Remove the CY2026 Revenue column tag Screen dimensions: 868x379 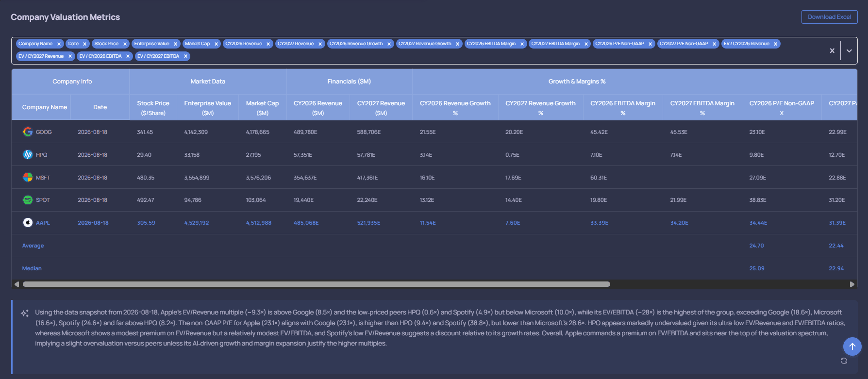tap(268, 44)
